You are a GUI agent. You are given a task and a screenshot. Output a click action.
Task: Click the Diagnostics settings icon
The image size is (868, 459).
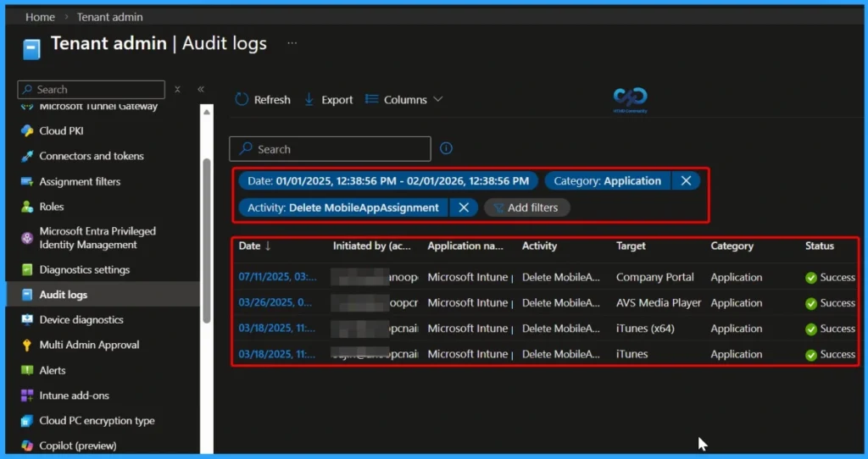pyautogui.click(x=26, y=270)
